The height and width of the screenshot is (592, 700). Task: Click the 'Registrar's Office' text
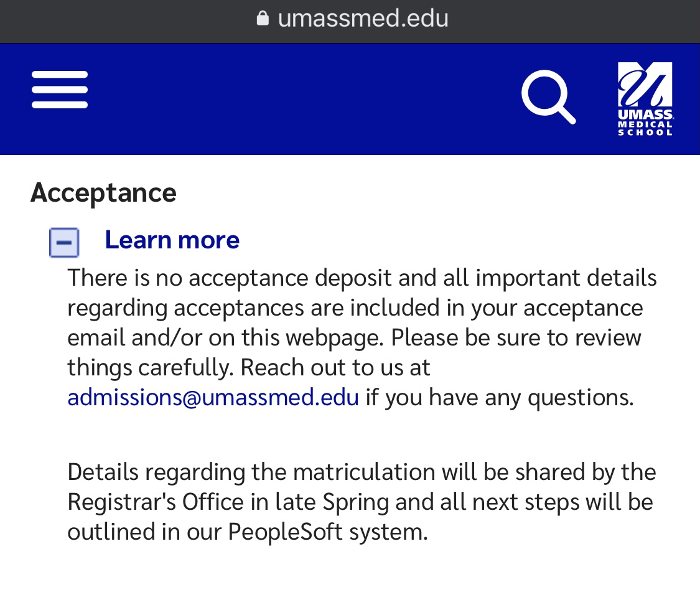coord(156,502)
